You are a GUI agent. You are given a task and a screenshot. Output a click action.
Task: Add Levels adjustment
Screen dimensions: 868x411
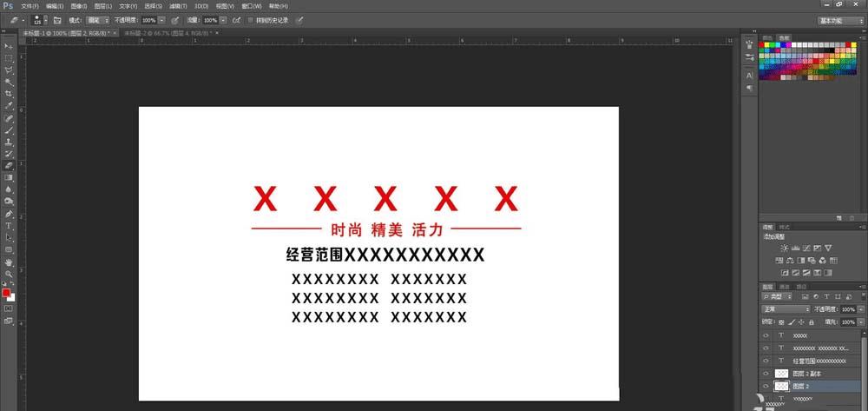[x=795, y=249]
